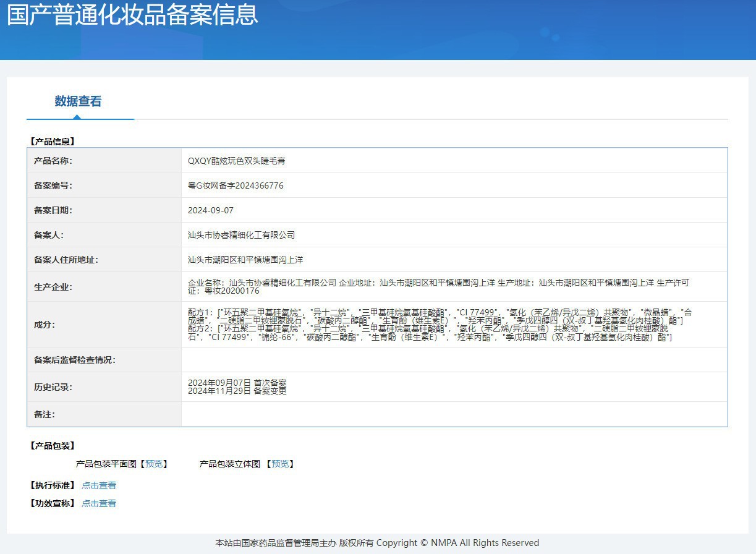Select the 配方2 ingredient list text
756x554 pixels.
tap(430, 333)
